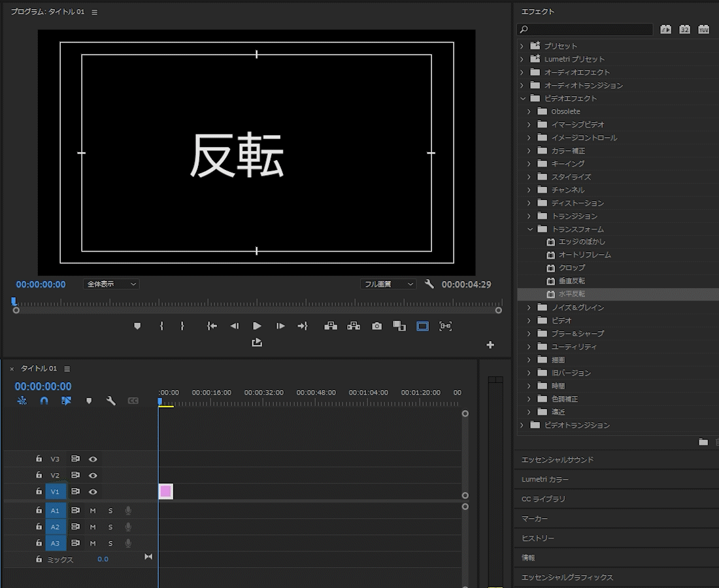Select the クロップ effect in list

click(572, 268)
